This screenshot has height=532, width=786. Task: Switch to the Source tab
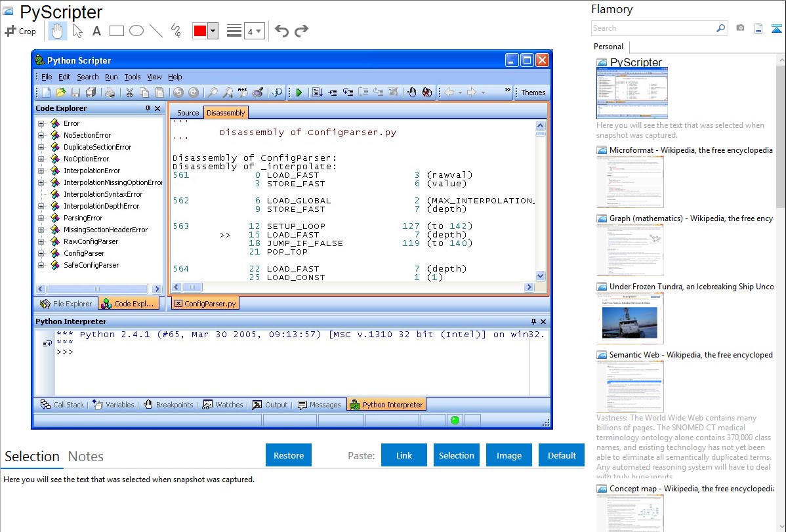pyautogui.click(x=188, y=113)
